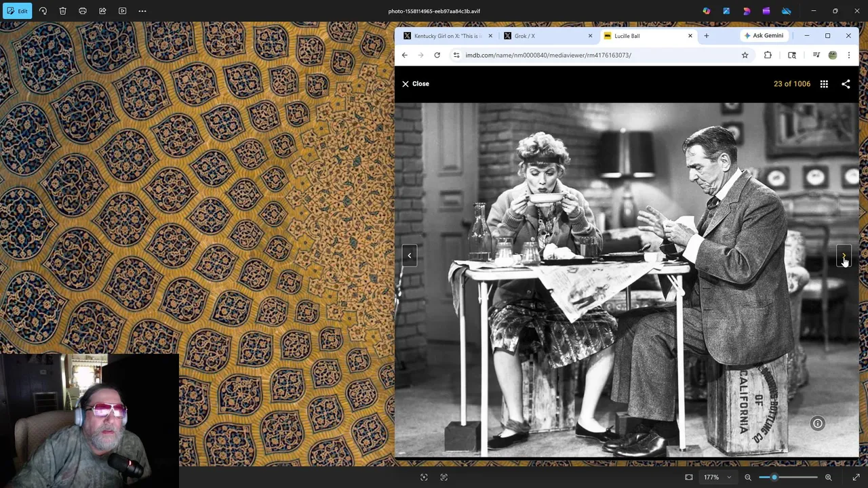The height and width of the screenshot is (488, 868).
Task: Click the Ask Gemini button
Action: point(764,36)
